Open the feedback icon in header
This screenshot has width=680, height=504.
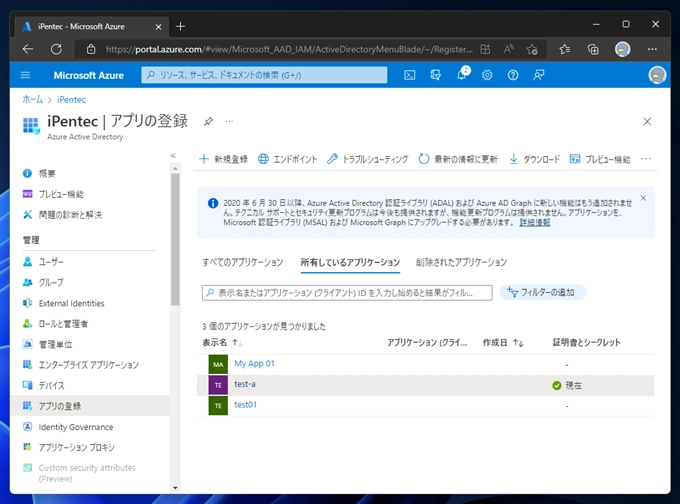(x=539, y=75)
